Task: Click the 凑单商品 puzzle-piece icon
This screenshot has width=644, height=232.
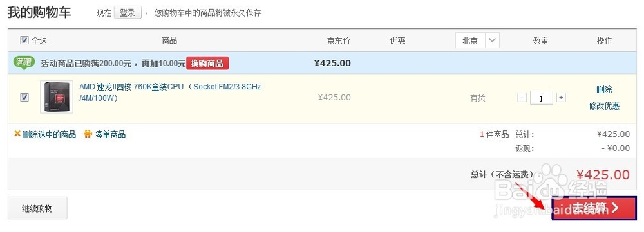Action: (x=88, y=134)
